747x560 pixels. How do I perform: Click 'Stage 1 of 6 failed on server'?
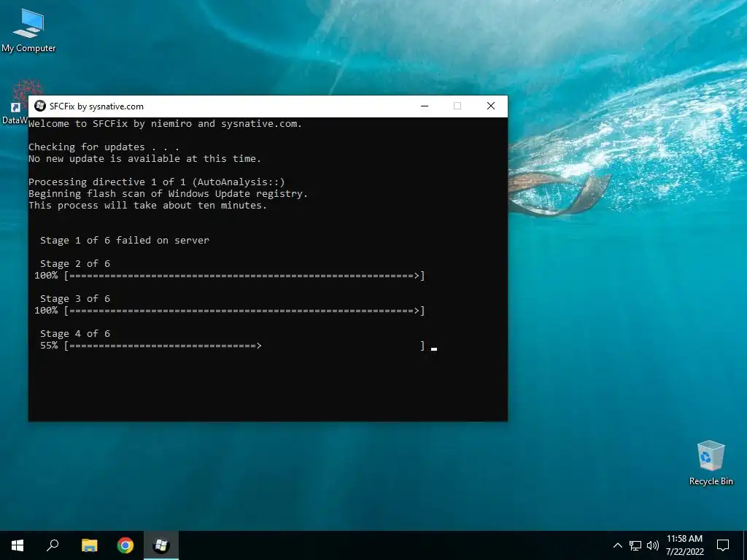pyautogui.click(x=124, y=241)
